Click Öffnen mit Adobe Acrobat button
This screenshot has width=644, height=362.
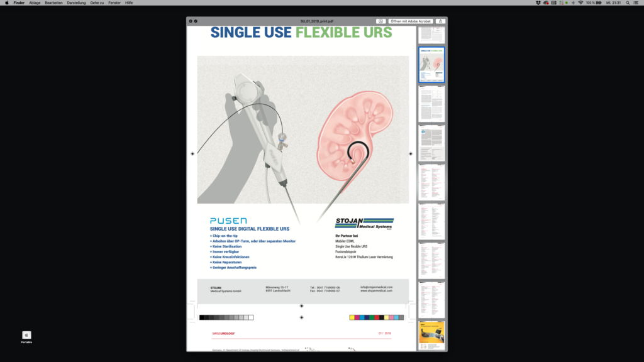click(x=410, y=21)
